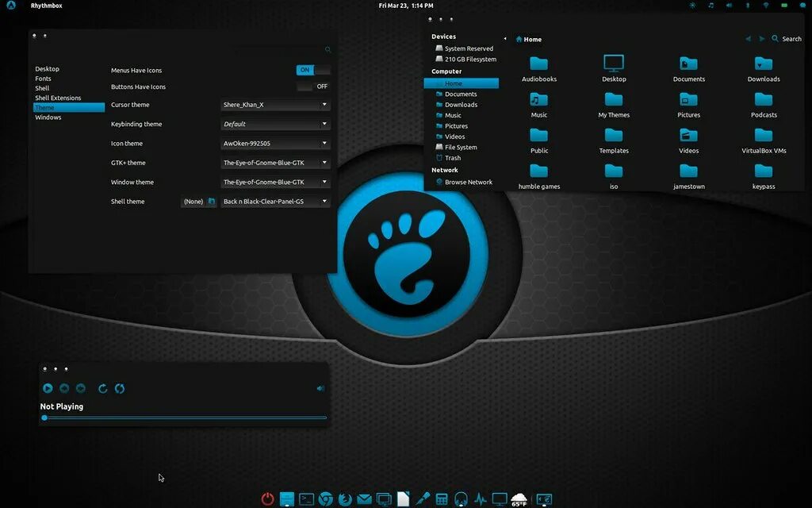Open the Keybinding theme dropdown
The height and width of the screenshot is (508, 812).
tap(275, 124)
